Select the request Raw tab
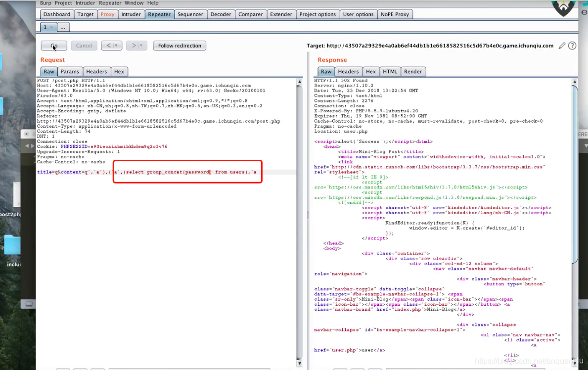The width and height of the screenshot is (588, 370). 49,72
